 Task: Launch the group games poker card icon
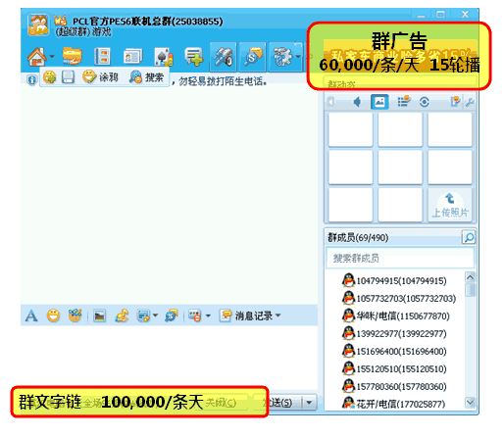pyautogui.click(x=164, y=57)
